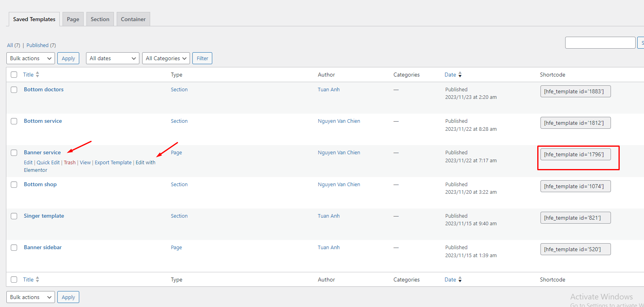
Task: Open the top Bulk actions dropdown
Action: click(x=31, y=58)
